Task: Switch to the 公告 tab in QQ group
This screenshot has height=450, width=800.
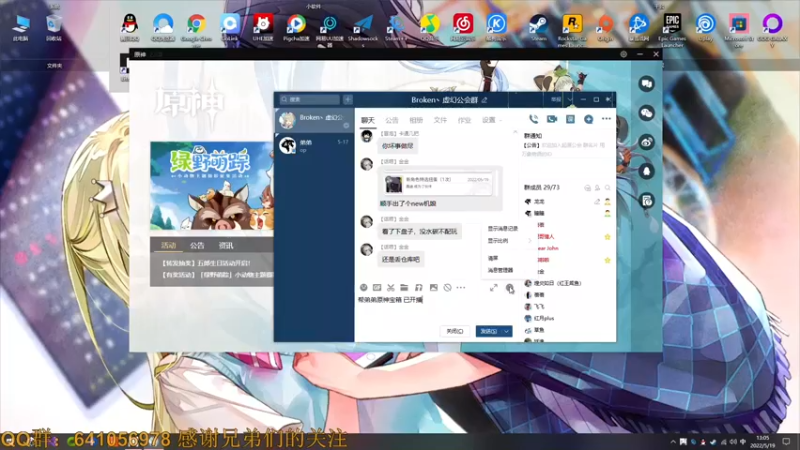Action: [x=392, y=120]
